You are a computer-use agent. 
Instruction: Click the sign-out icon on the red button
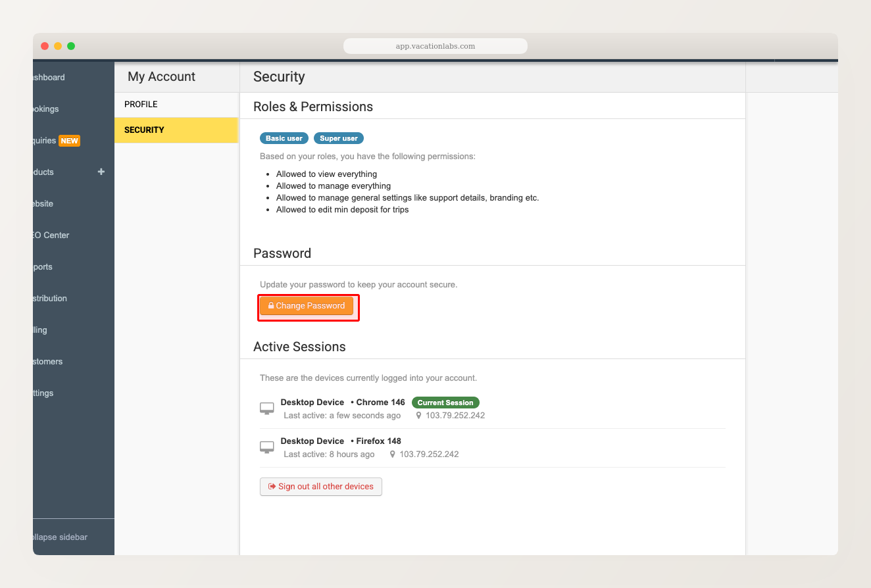(x=271, y=486)
